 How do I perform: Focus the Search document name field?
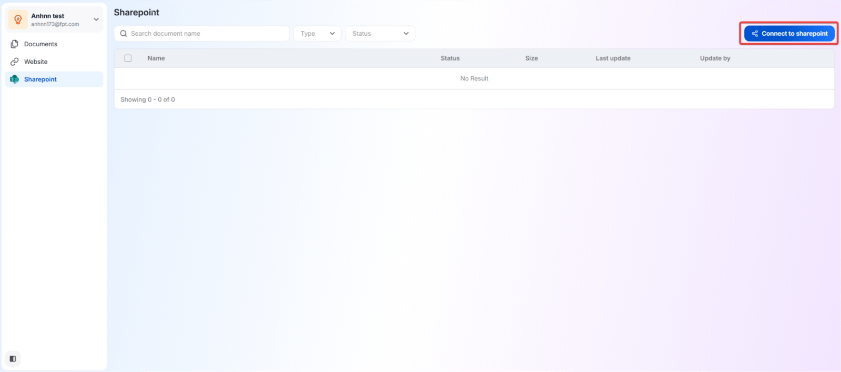coord(202,33)
